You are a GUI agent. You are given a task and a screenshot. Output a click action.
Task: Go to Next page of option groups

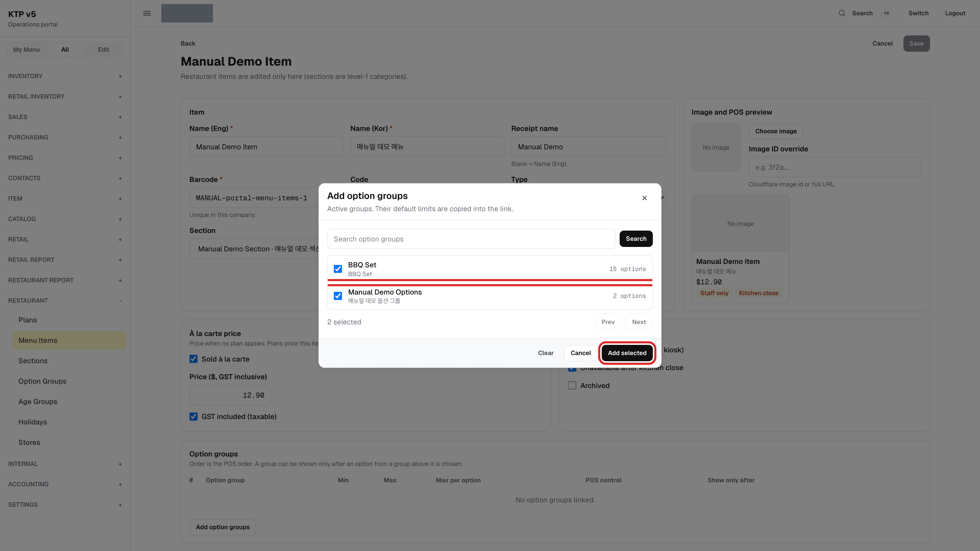639,322
